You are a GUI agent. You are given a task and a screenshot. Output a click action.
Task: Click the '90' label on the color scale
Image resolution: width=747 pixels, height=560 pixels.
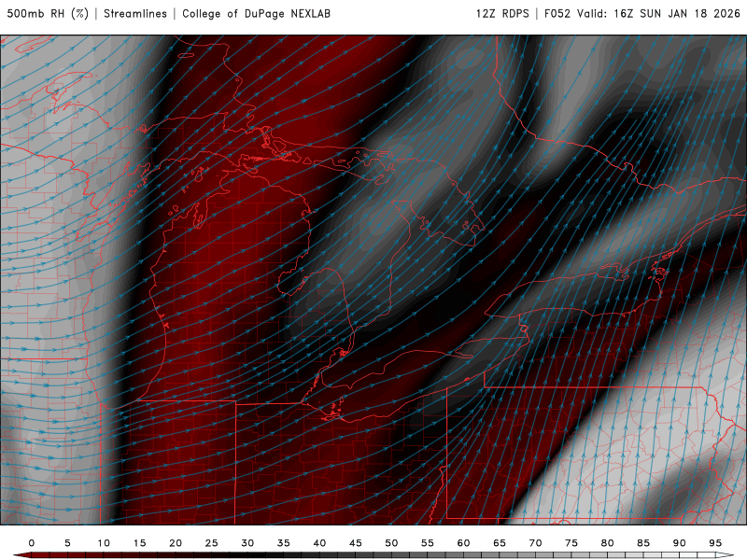[x=680, y=543]
